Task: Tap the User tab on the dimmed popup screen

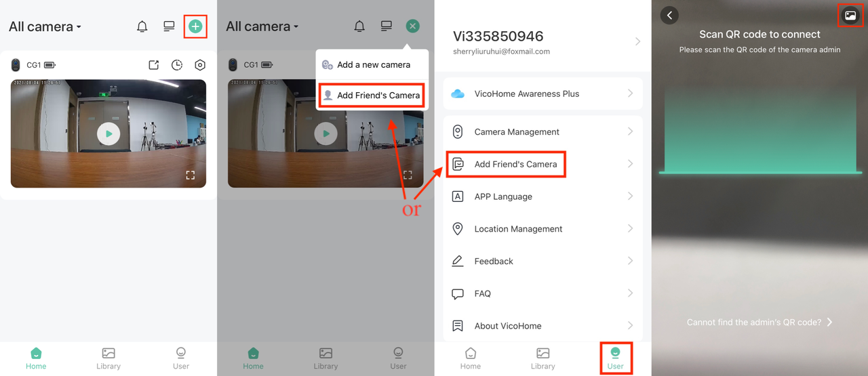Action: (398, 358)
